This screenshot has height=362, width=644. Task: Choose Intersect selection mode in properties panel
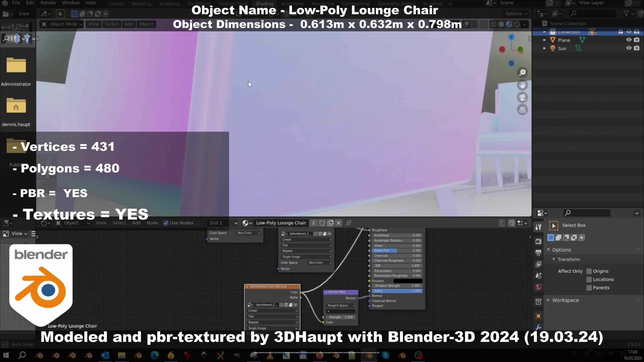(582, 238)
